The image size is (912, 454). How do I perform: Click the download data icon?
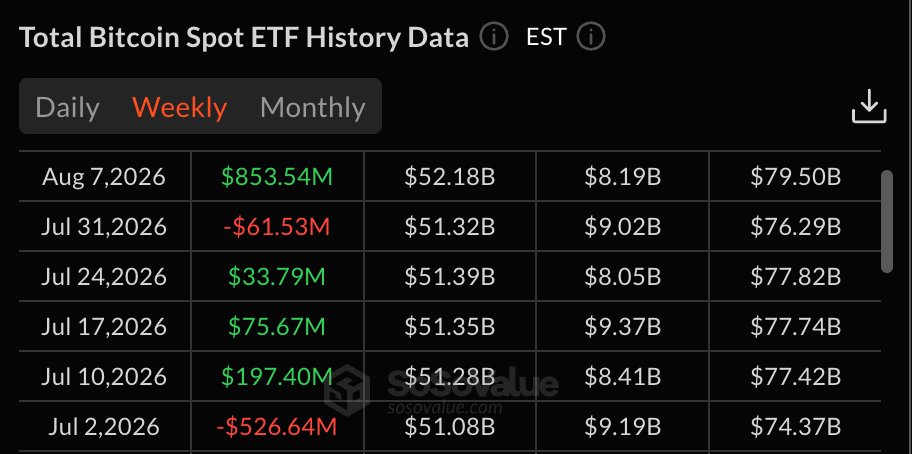869,106
